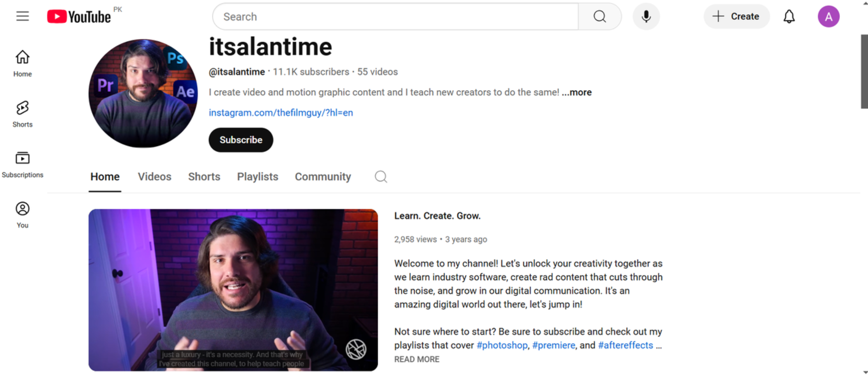
Task: Click the YouTube logo to go home
Action: pyautogui.click(x=79, y=16)
